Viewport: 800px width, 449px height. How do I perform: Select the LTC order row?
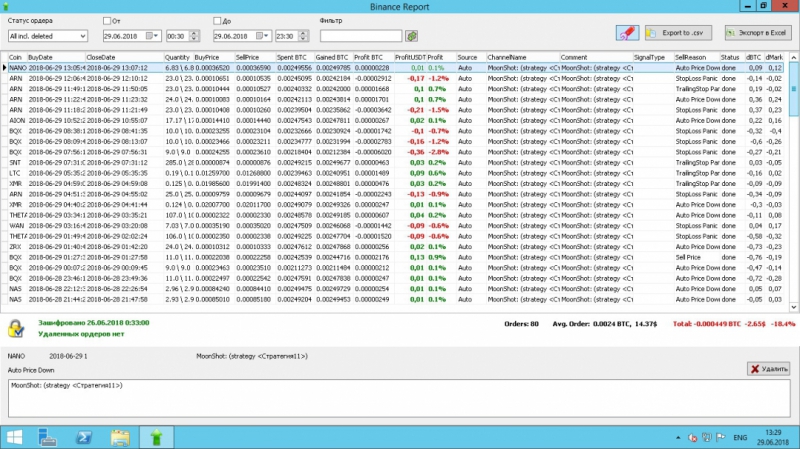click(x=395, y=173)
